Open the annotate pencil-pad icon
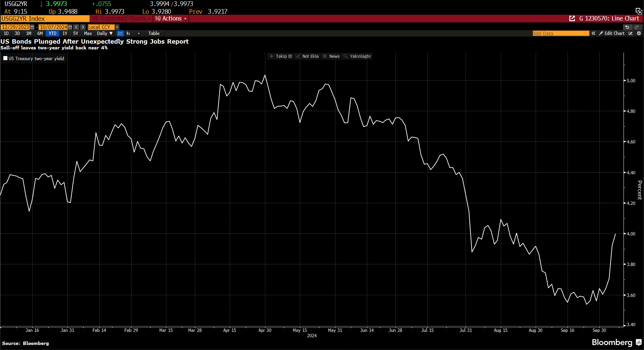Viewport: 644px width, 350px height. tap(631, 33)
